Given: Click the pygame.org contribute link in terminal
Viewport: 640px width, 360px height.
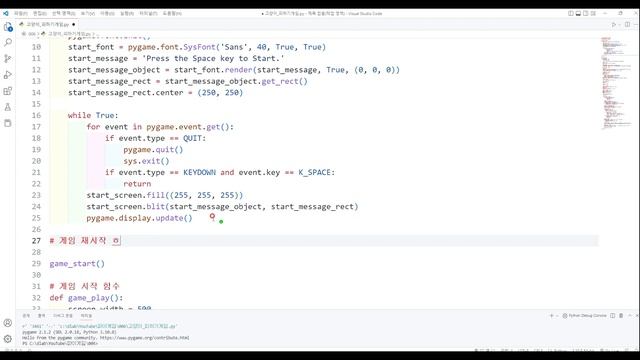Looking at the screenshot, I should [x=144, y=338].
